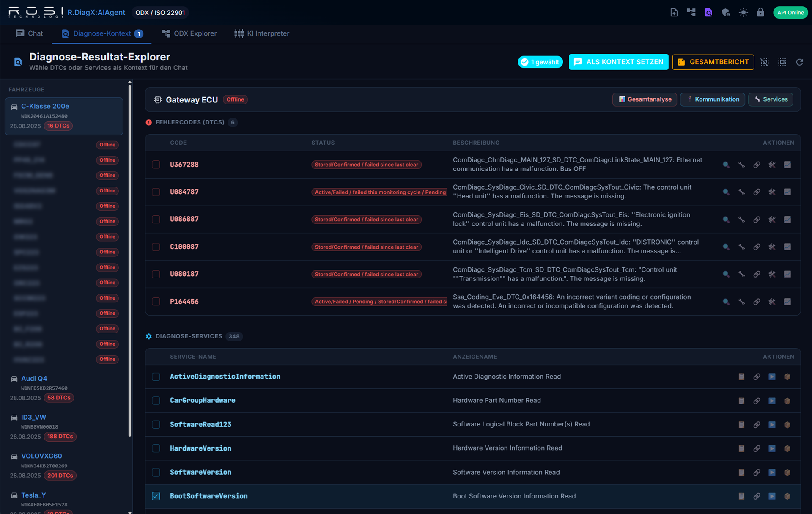This screenshot has width=812, height=514.
Task: Open the HardwareVersion service name
Action: coord(200,448)
